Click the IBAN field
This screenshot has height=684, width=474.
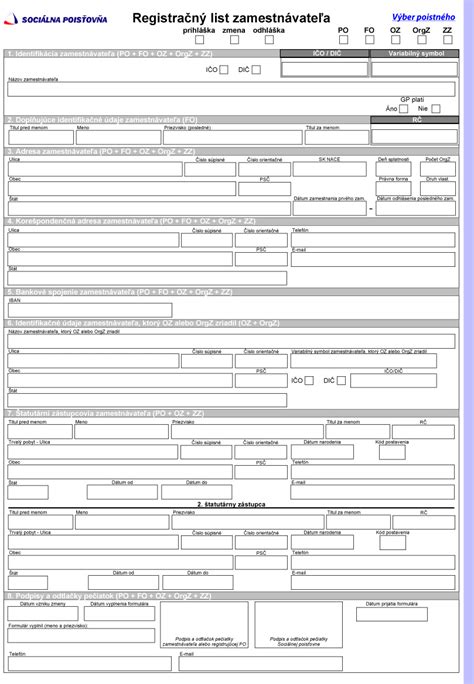pos(90,310)
